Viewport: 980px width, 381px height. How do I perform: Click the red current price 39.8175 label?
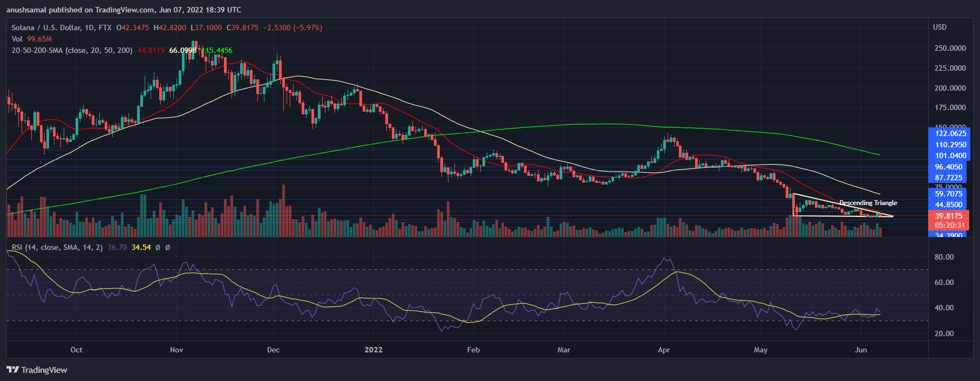click(x=949, y=216)
